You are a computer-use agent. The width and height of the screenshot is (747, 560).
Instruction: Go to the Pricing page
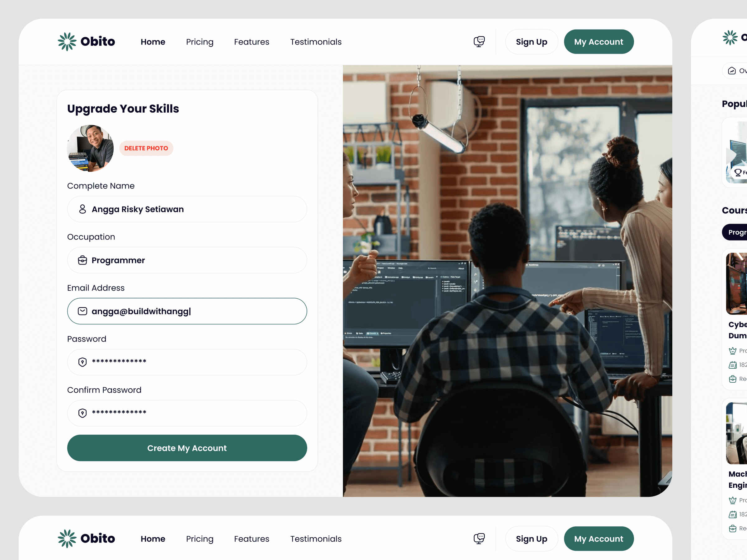(200, 42)
